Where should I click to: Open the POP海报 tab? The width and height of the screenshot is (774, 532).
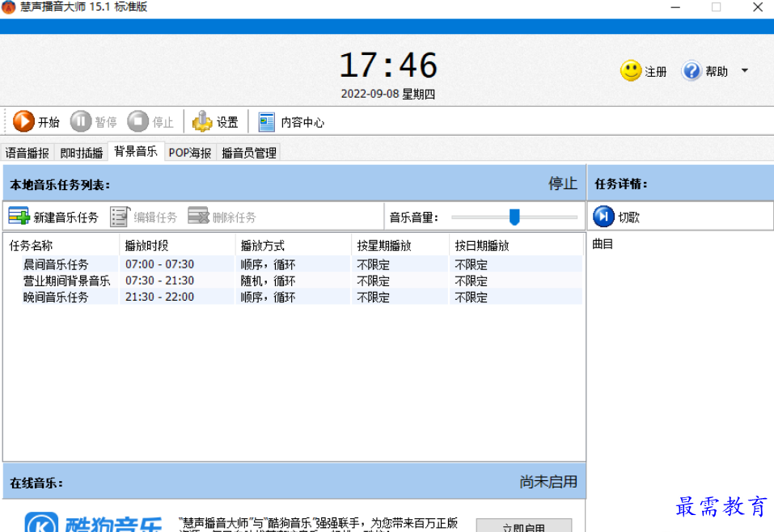pos(189,151)
